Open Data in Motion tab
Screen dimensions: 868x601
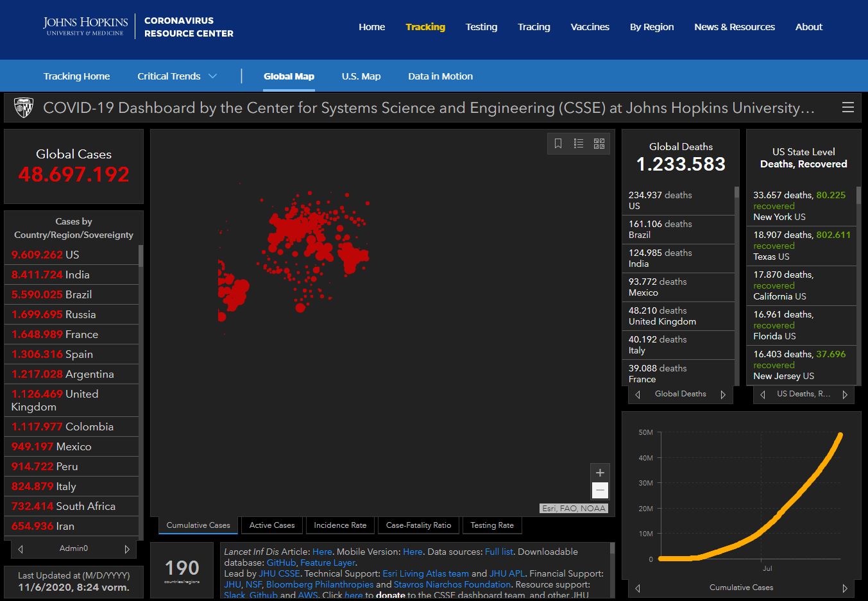[440, 76]
